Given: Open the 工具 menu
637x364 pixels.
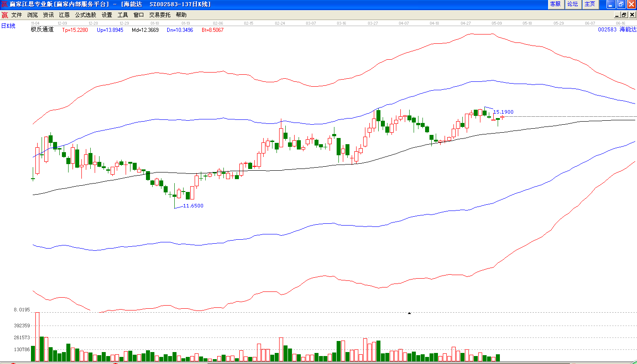Looking at the screenshot, I should click(x=123, y=15).
